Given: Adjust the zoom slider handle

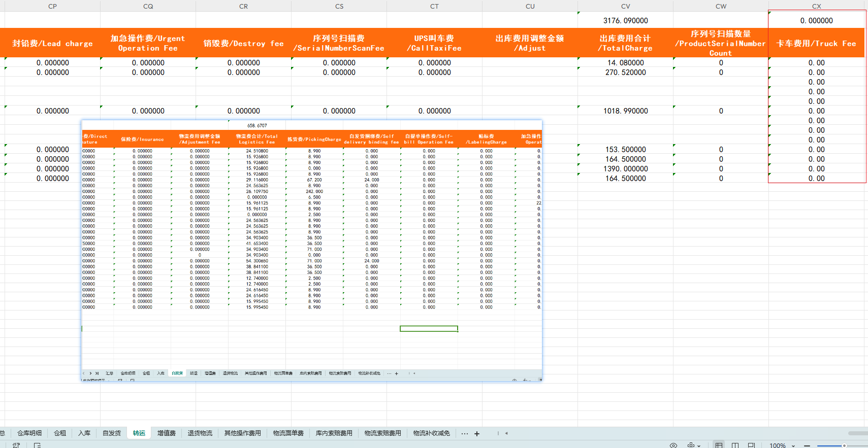Looking at the screenshot, I should pyautogui.click(x=844, y=445).
